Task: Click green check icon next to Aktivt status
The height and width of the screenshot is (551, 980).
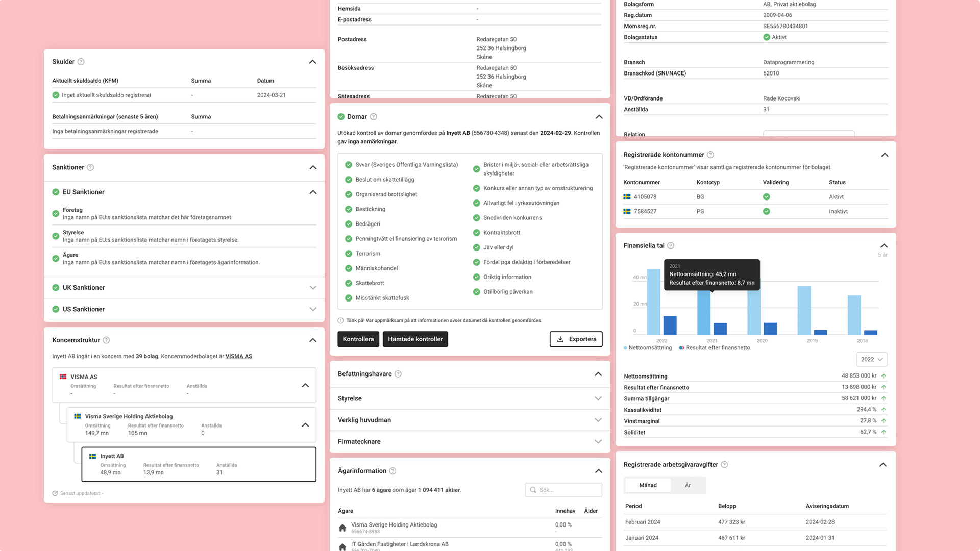Action: coord(766,37)
